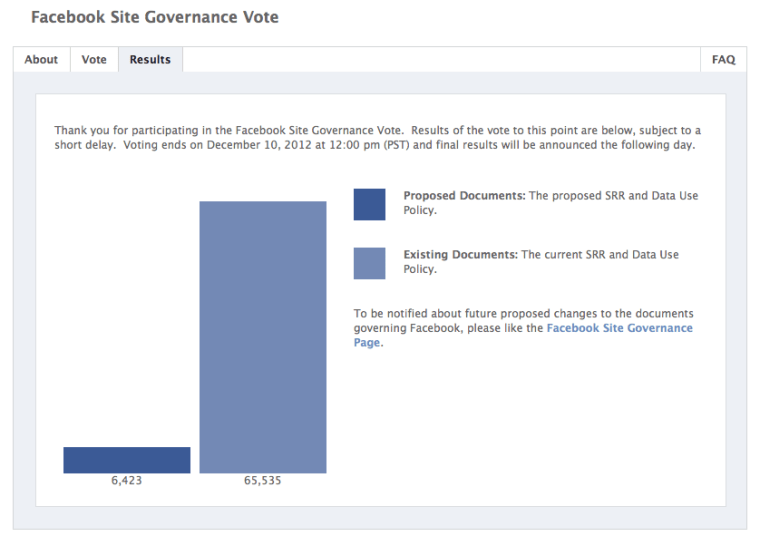The height and width of the screenshot is (536, 760).
Task: Click the Proposed Documents legend description
Action: tap(551, 203)
